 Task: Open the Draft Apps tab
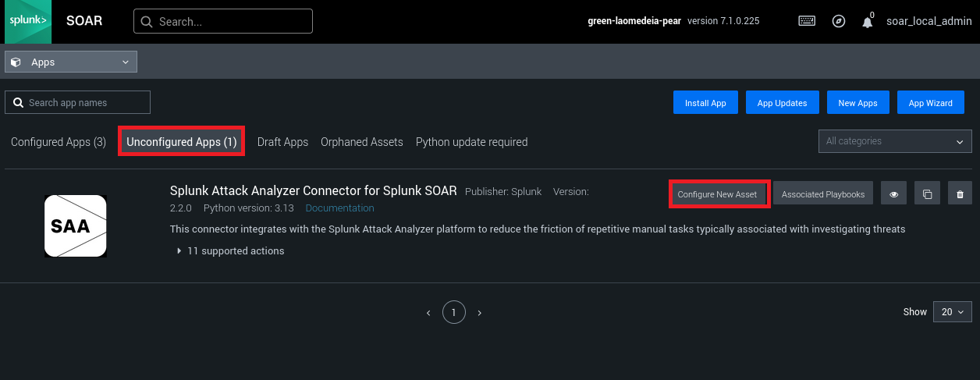pos(282,142)
